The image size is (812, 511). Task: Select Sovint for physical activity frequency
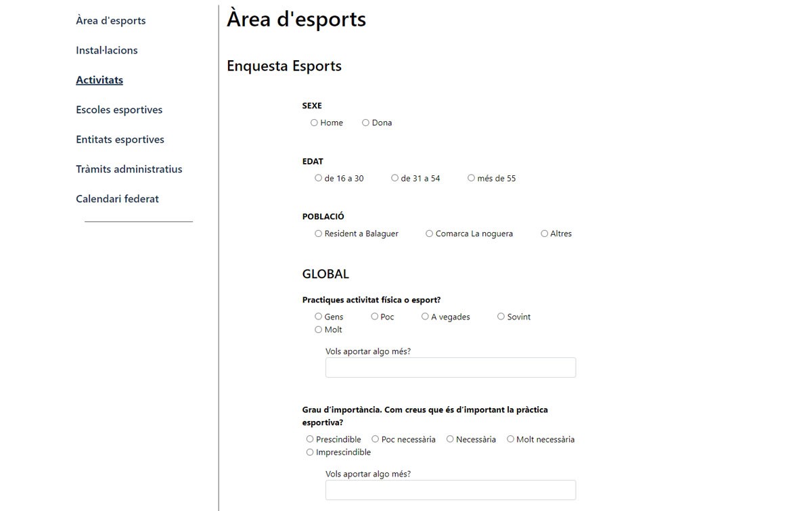[x=501, y=316]
